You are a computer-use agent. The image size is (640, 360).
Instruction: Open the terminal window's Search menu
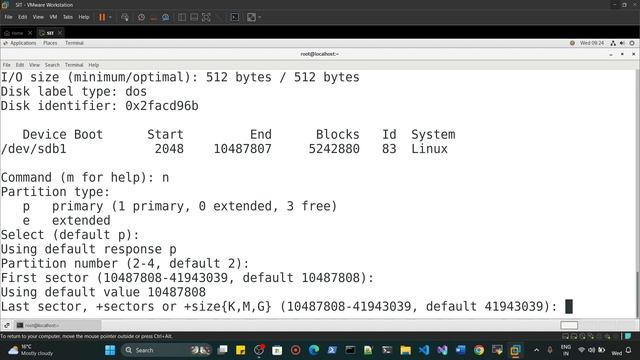pyautogui.click(x=52, y=65)
